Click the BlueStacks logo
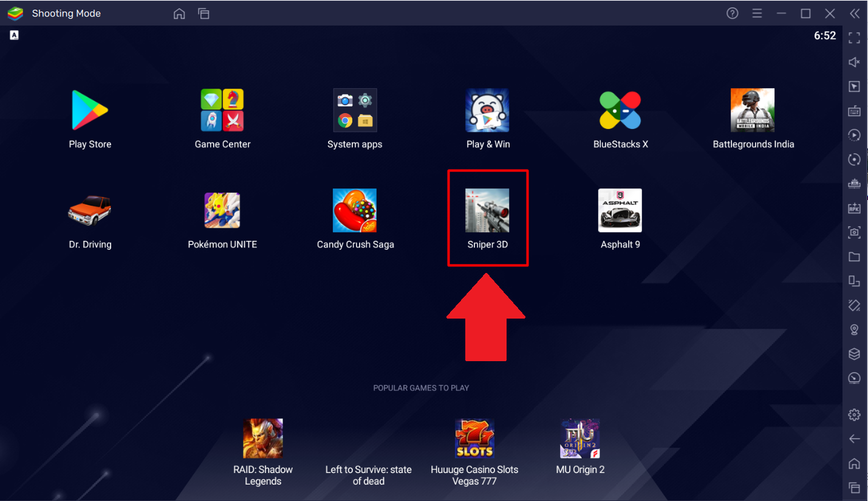 (x=15, y=13)
